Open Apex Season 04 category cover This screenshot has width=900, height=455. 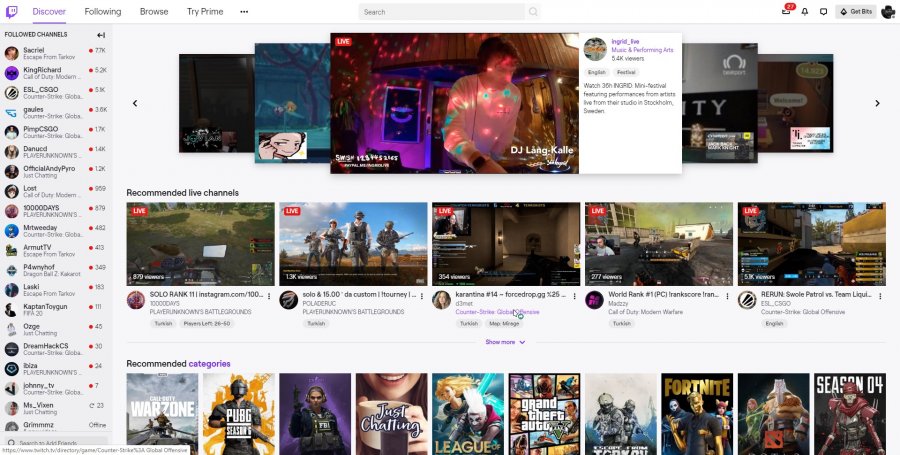pyautogui.click(x=850, y=414)
